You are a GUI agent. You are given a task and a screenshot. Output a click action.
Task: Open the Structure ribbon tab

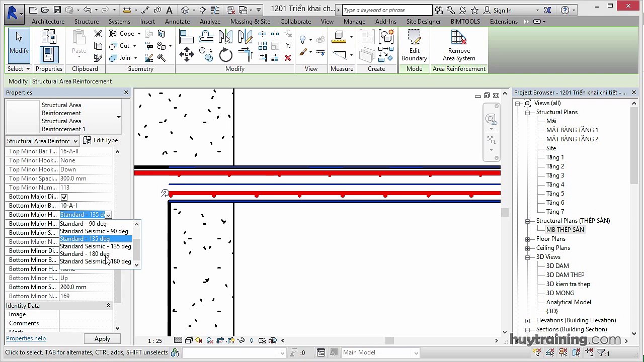point(87,22)
